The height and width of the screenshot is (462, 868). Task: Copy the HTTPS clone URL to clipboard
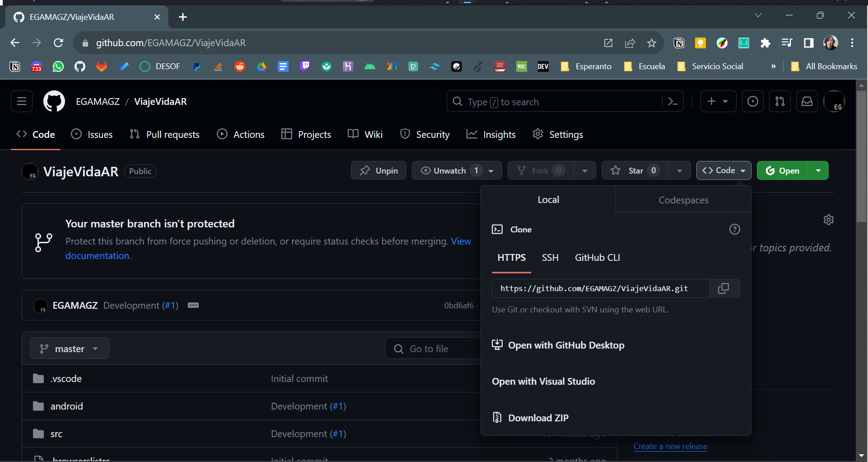point(724,288)
